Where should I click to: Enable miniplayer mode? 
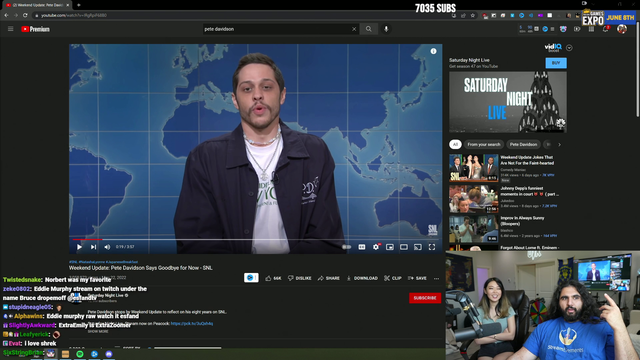tap(390, 247)
